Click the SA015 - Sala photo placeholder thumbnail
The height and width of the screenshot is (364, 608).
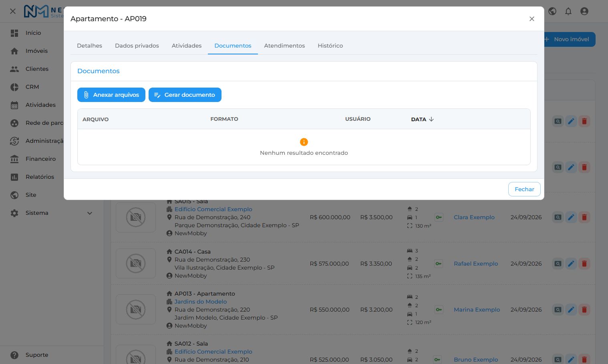pos(136,217)
